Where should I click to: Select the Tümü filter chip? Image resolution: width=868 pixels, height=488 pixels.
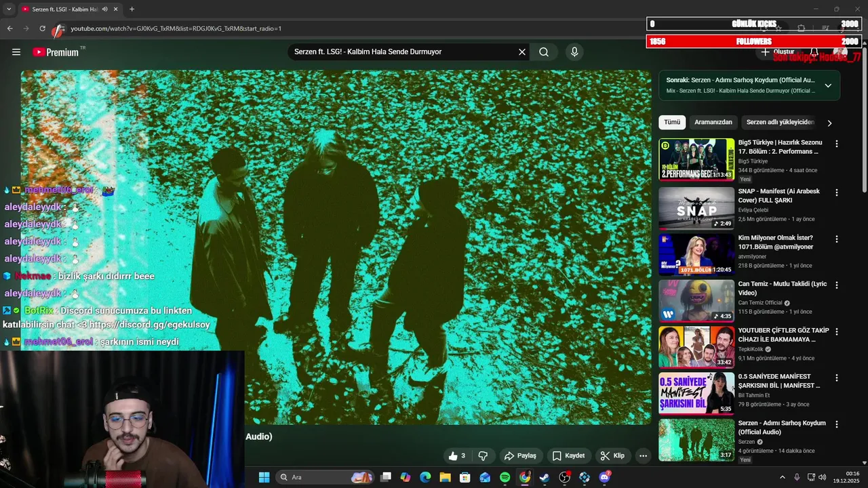(672, 122)
